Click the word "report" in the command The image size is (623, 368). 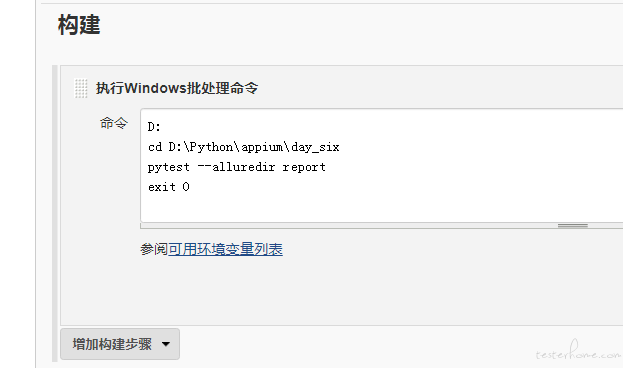[x=304, y=167]
